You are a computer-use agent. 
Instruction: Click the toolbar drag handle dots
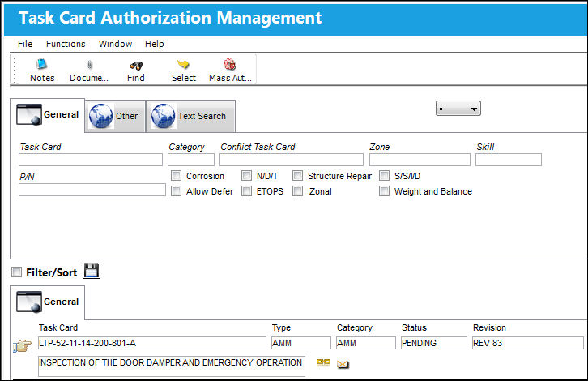pos(15,71)
